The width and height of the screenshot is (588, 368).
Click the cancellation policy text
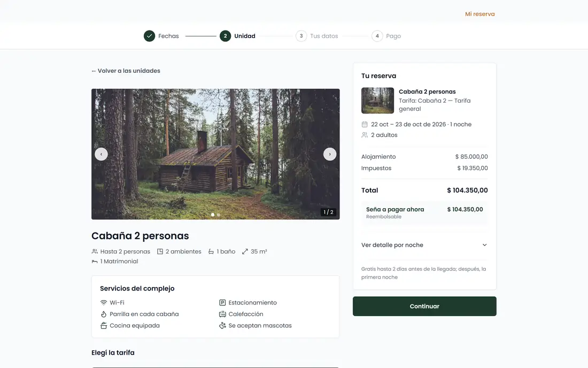424,273
